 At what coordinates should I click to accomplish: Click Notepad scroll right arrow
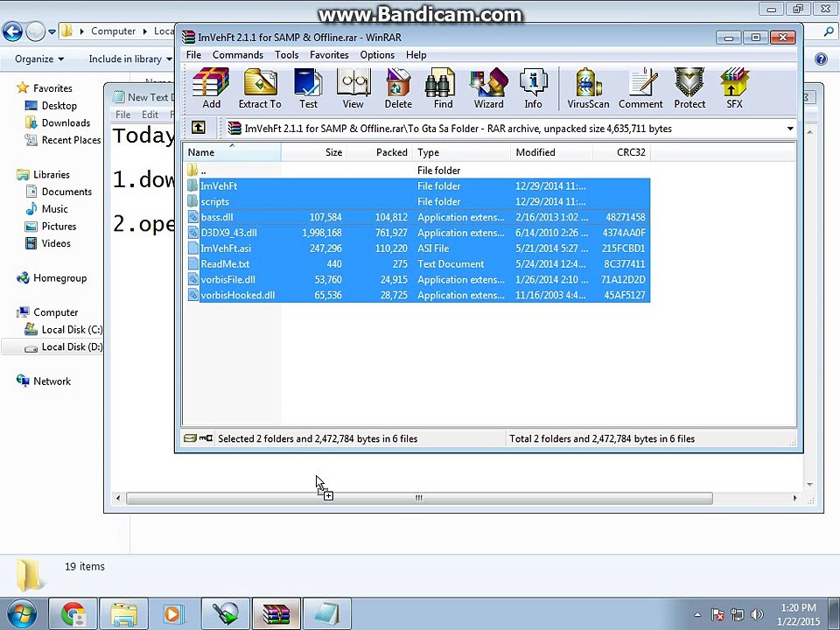tap(795, 498)
